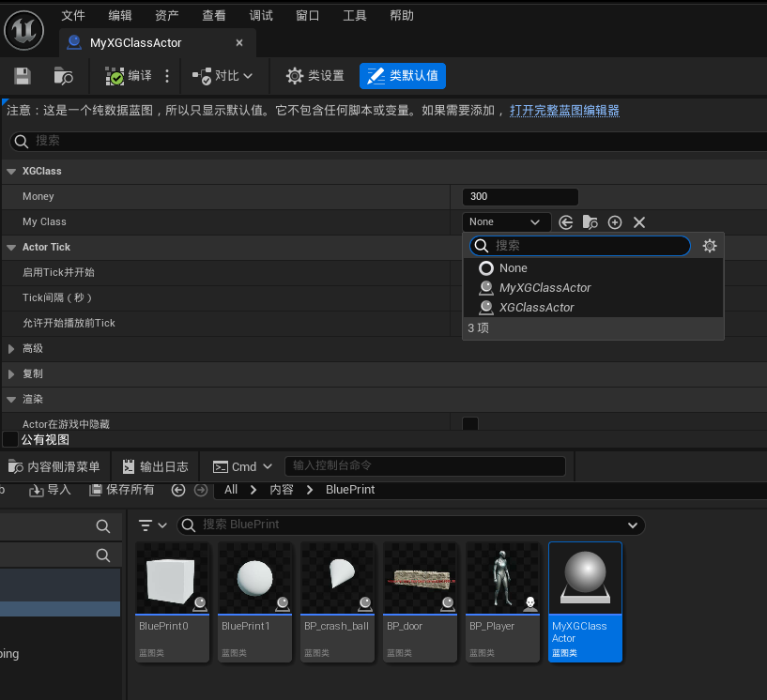Browse to asset in content browser icon

(63, 76)
